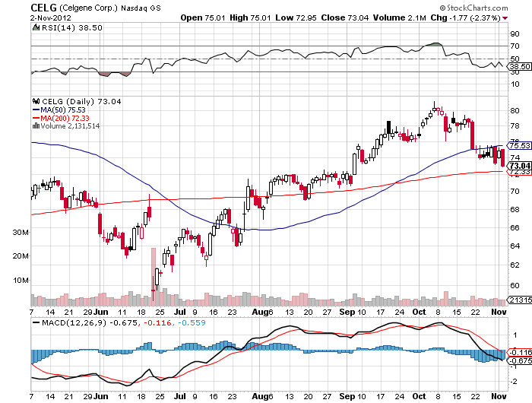Click the CELG ticker symbol title
The height and width of the screenshot is (403, 532).
[44, 8]
